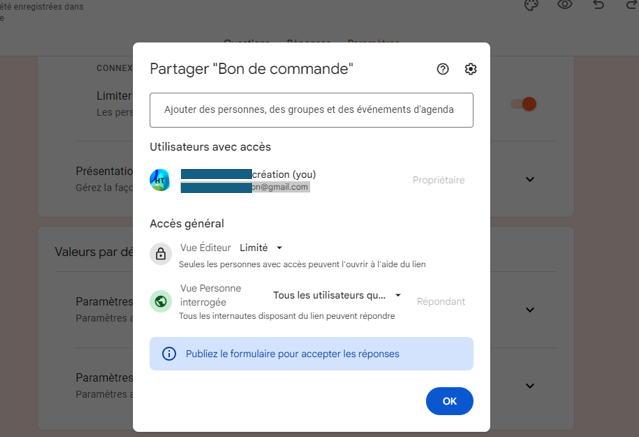Open share settings gear icon

click(471, 69)
